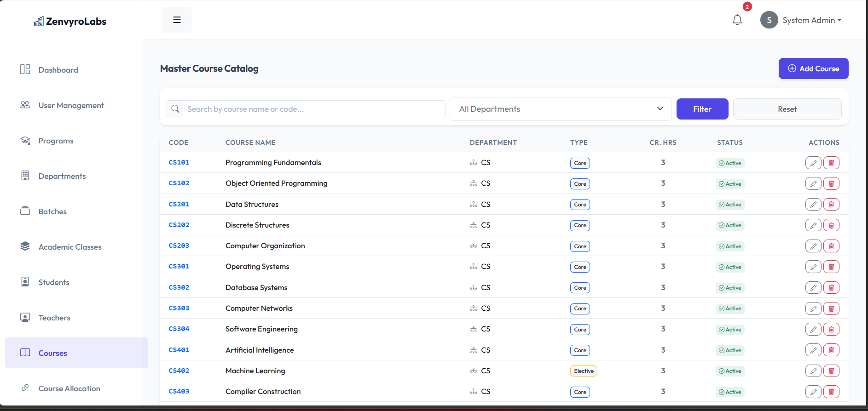This screenshot has width=868, height=411.
Task: Click Reset to clear filters
Action: tap(787, 109)
